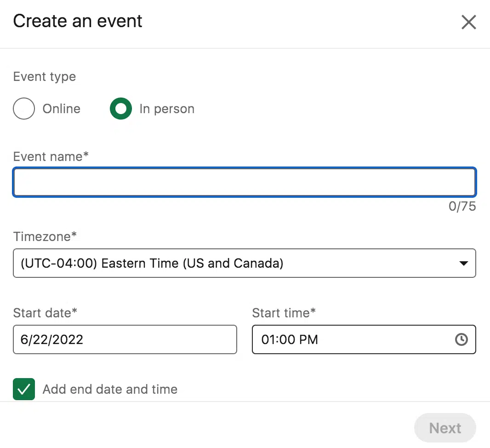490x448 pixels.
Task: Click the "Create an event" dialog title
Action: [x=78, y=21]
